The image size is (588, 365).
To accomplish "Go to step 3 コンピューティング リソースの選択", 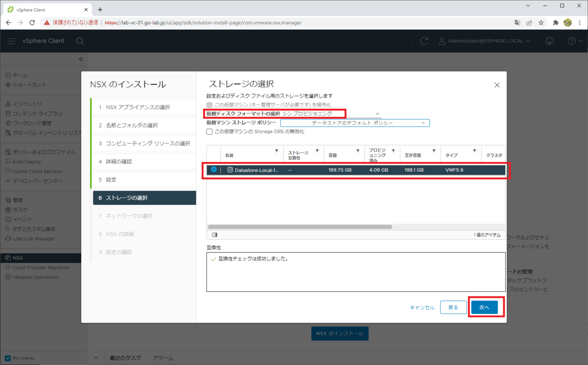I will pyautogui.click(x=144, y=144).
